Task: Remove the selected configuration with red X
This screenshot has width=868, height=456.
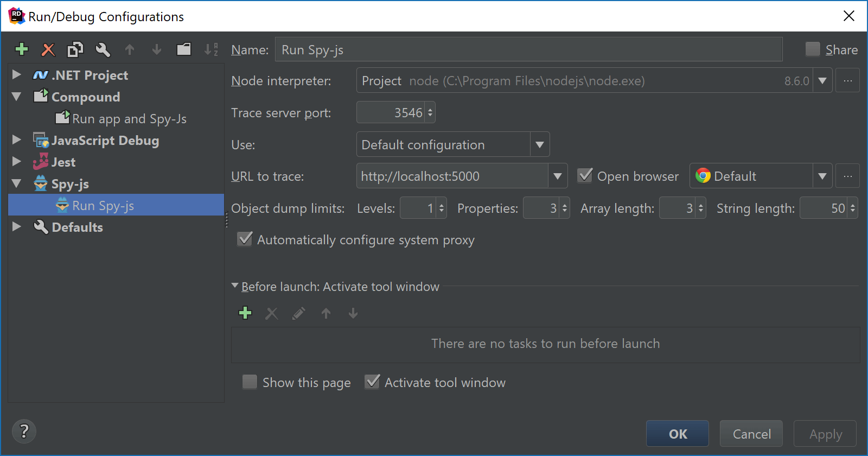Action: pyautogui.click(x=48, y=49)
